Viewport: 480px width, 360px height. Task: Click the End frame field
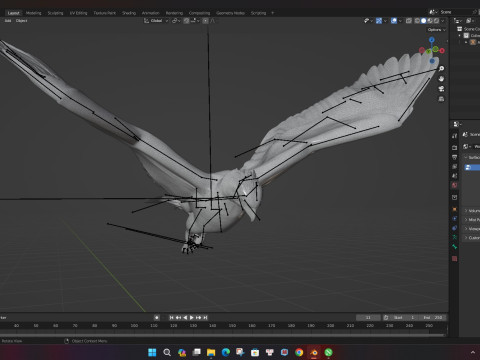433,317
